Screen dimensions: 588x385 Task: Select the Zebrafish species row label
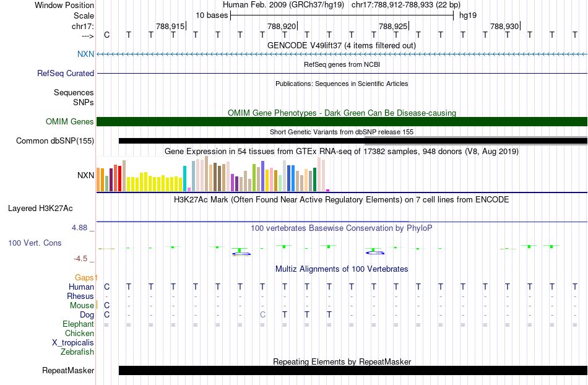pyautogui.click(x=77, y=352)
